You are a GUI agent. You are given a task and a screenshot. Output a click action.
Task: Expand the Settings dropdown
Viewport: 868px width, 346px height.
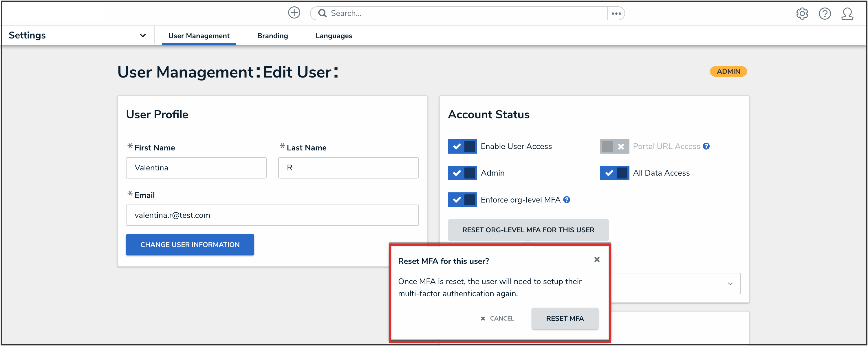142,35
